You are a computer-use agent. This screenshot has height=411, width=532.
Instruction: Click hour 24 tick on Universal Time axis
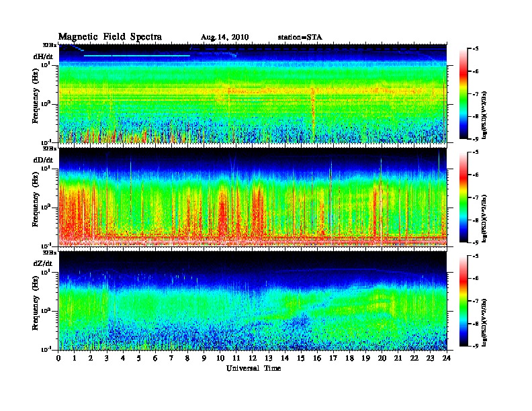447,358
